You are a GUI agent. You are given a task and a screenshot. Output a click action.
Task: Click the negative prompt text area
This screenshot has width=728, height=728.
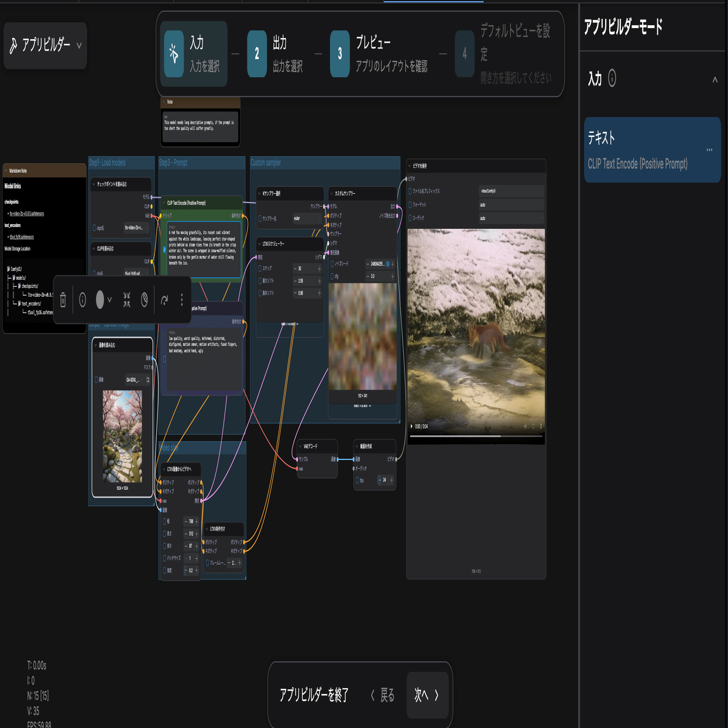tap(203, 359)
